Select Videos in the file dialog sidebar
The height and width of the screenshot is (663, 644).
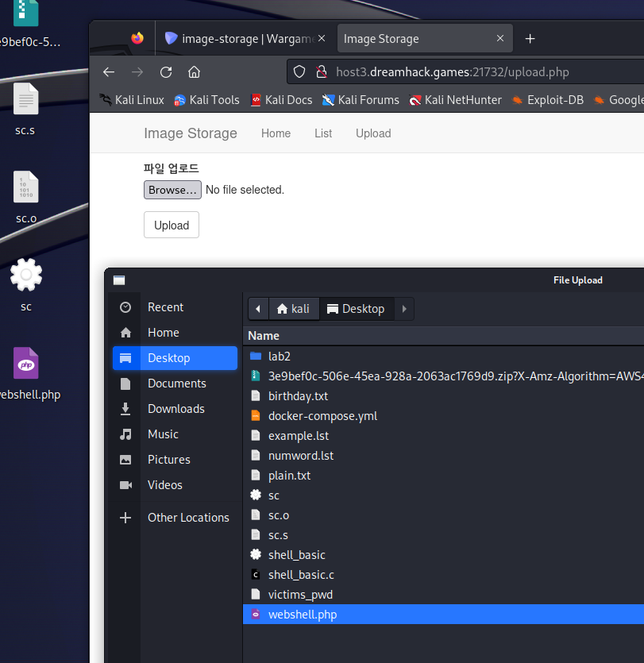[x=175, y=485]
